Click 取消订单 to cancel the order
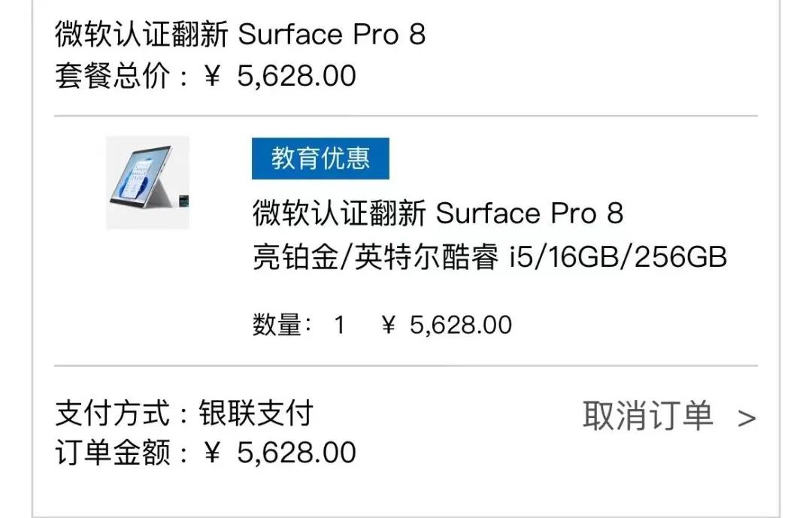This screenshot has height=518, width=812. 647,413
